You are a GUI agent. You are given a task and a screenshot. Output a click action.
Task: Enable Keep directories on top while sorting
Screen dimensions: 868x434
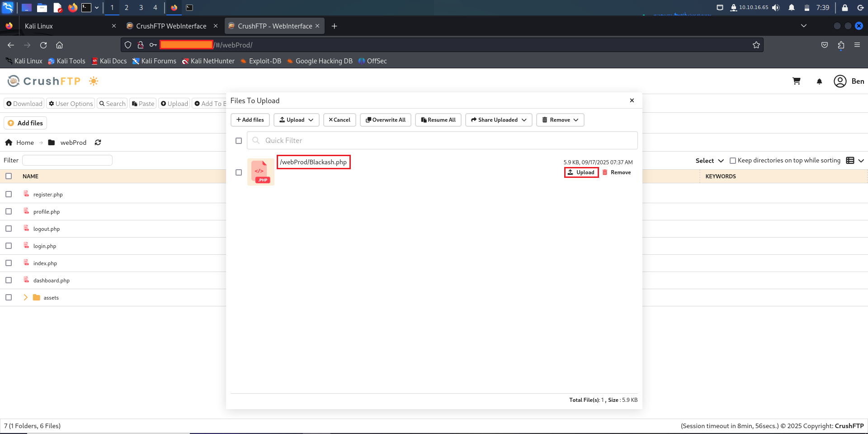733,161
